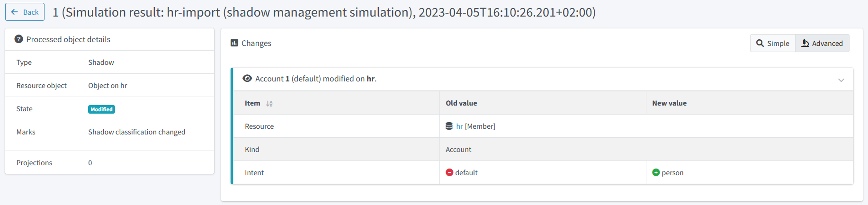Click the Old value column header

[x=461, y=103]
